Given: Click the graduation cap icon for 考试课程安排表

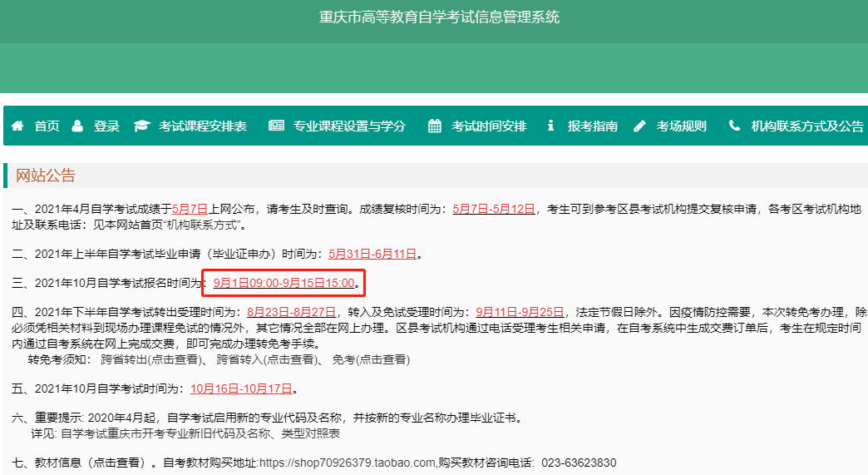Looking at the screenshot, I should 141,126.
